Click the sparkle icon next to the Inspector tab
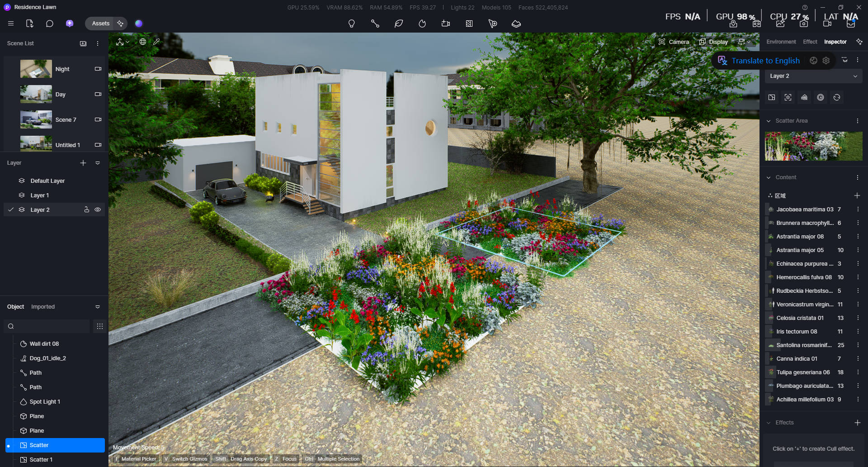 coord(859,42)
